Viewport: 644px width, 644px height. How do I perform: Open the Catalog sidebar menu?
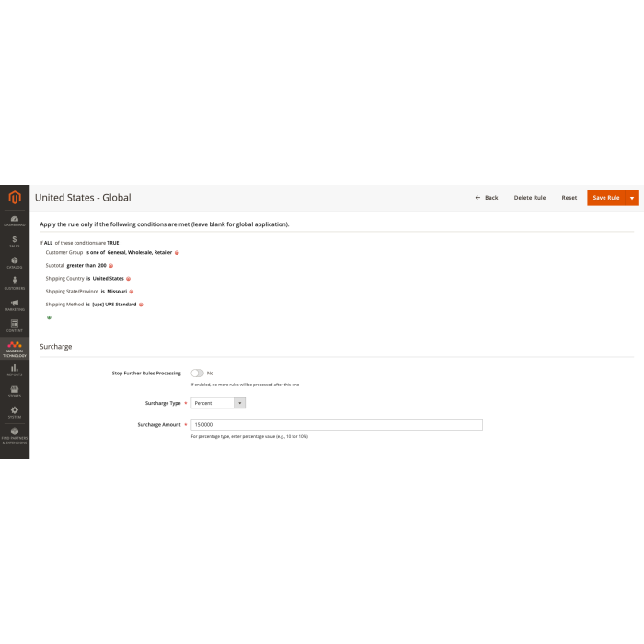15,263
